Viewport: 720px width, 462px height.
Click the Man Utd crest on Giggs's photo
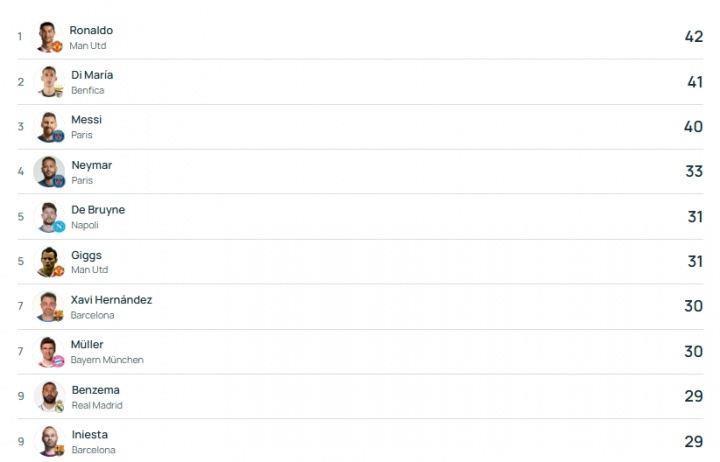pyautogui.click(x=58, y=271)
